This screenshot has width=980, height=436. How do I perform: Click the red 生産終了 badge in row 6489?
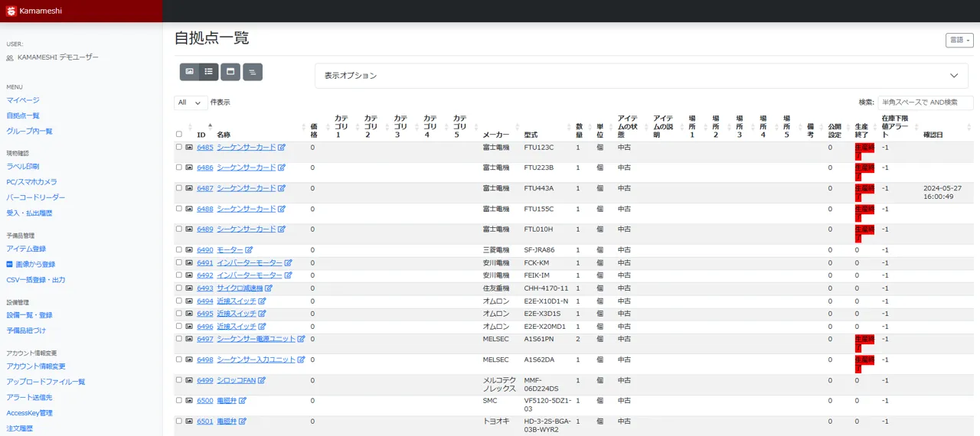(x=864, y=233)
